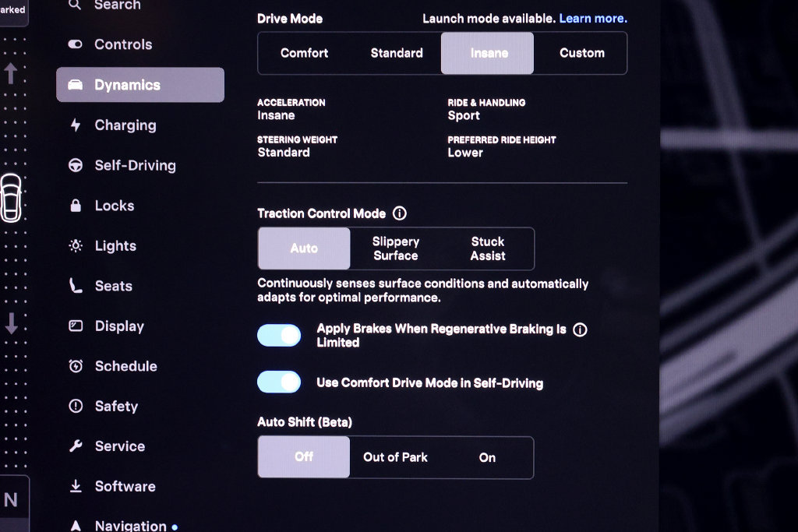Tap the "Continuously senses surface conditions" description
Viewport: 798px width, 532px height.
(x=423, y=291)
